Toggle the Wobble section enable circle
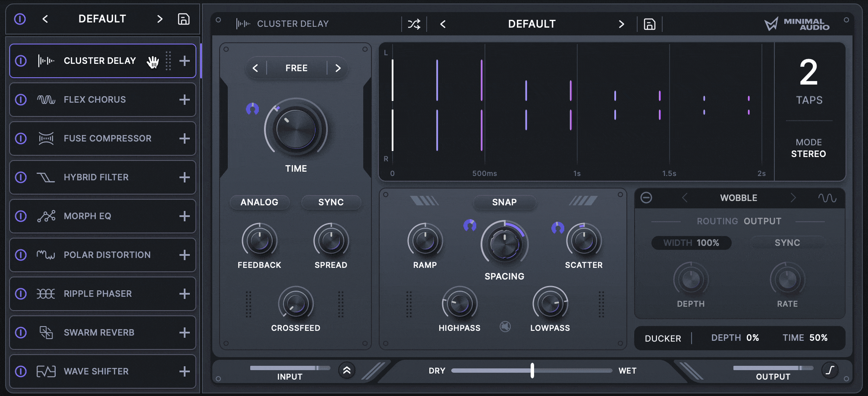The height and width of the screenshot is (396, 868). (x=646, y=198)
